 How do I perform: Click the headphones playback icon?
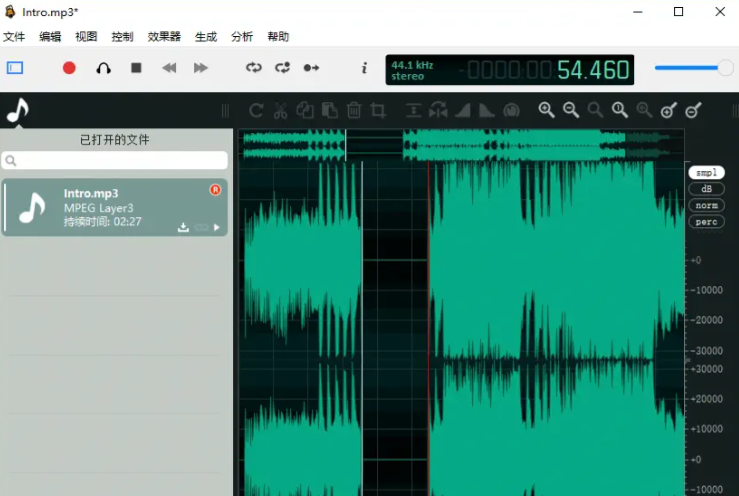(103, 68)
